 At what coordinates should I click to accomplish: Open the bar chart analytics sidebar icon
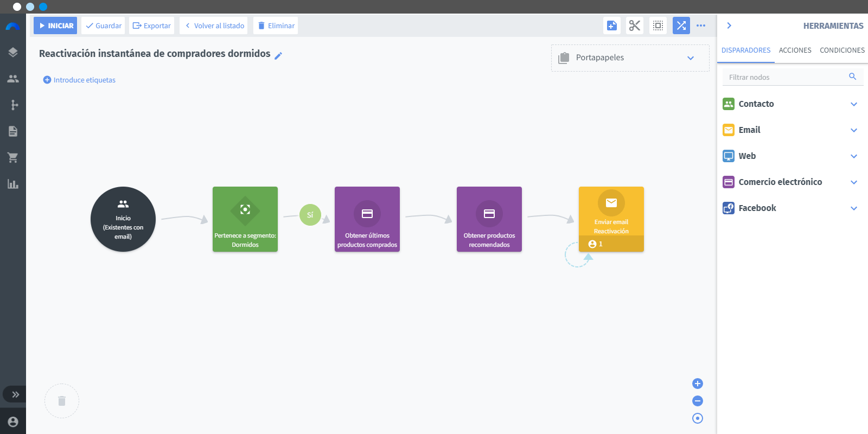pos(13,184)
